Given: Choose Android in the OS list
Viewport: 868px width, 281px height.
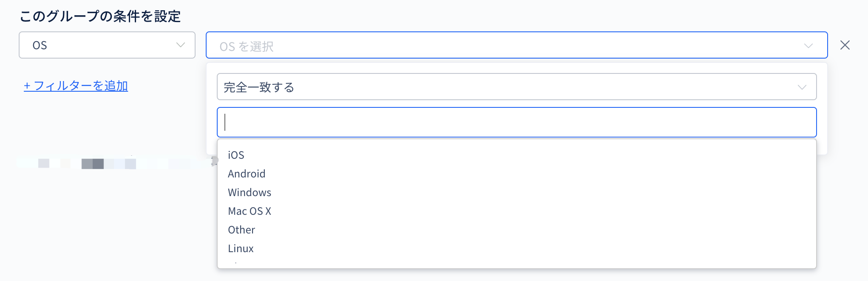Looking at the screenshot, I should pyautogui.click(x=247, y=174).
